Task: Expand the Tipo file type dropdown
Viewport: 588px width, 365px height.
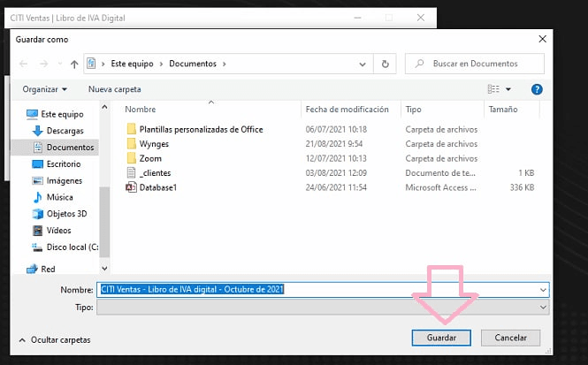Action: [x=541, y=306]
